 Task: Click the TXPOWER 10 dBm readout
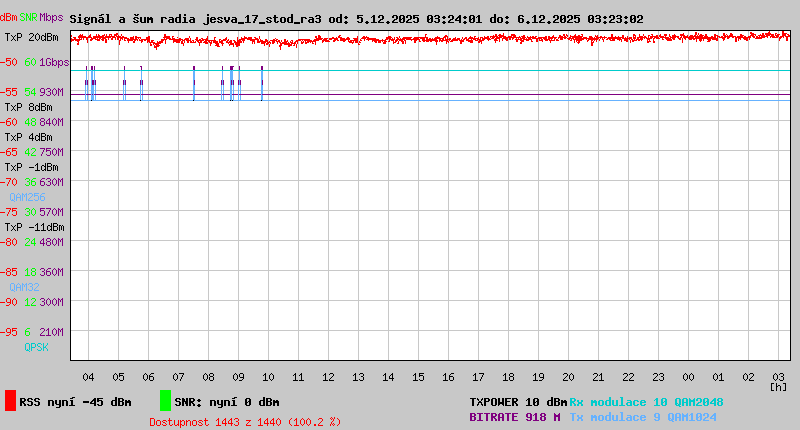coord(518,402)
